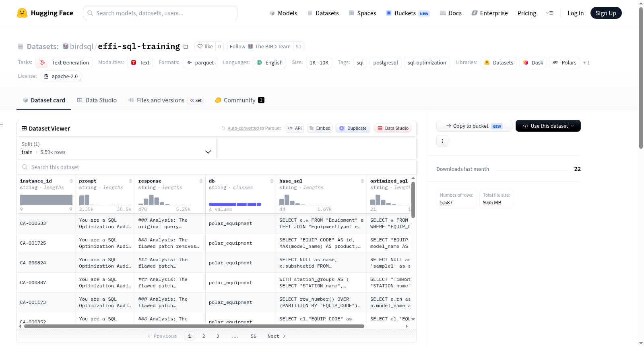Sort by db column arrows
This screenshot has width=644, height=347.
tap(272, 181)
